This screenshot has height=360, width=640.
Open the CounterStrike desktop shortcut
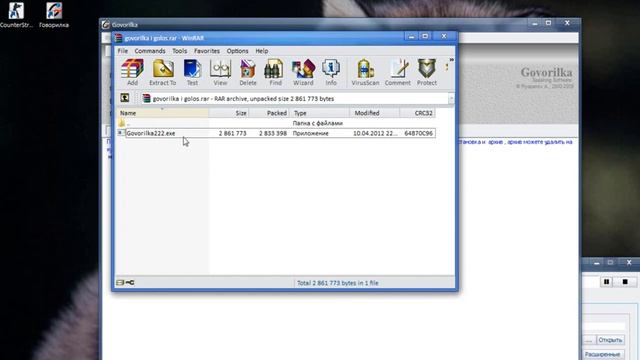[x=16, y=15]
